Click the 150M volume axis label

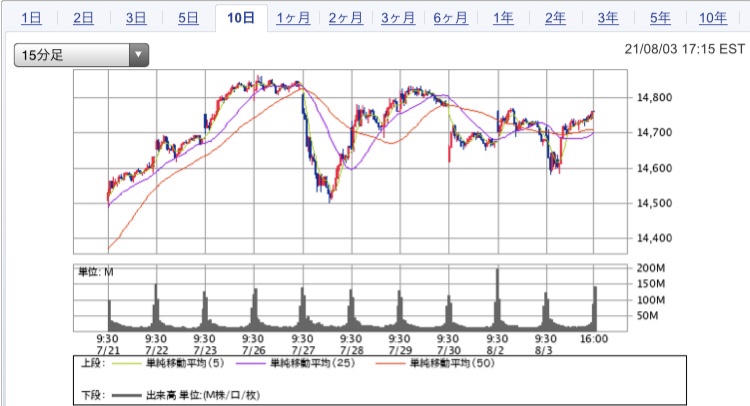pos(651,284)
